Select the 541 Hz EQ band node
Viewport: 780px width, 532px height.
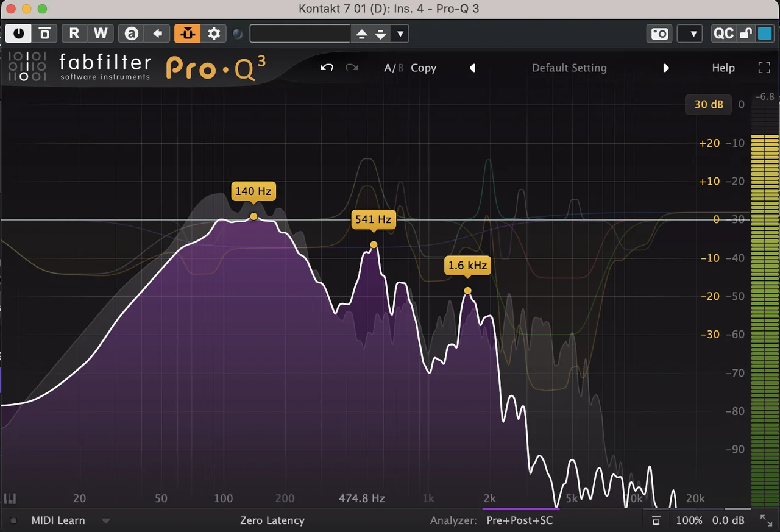pos(374,245)
